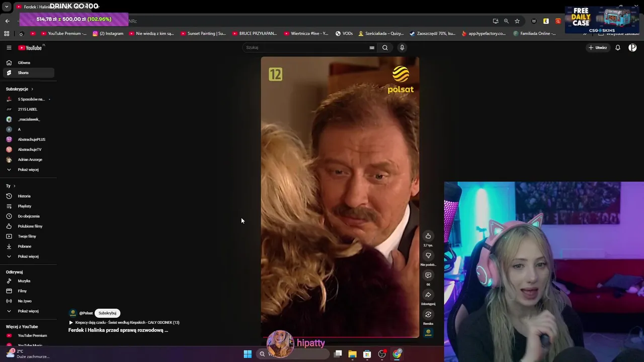Open Twoje filmy

[28, 236]
